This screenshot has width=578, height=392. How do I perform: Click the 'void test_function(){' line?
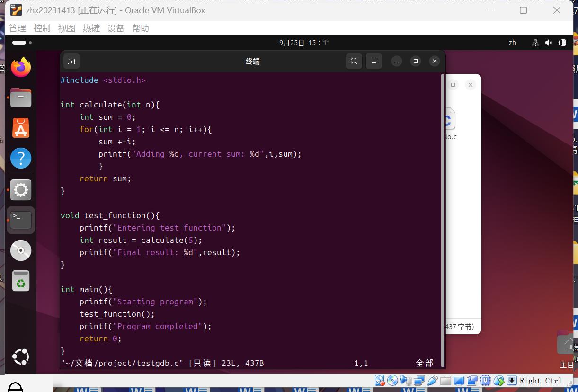pyautogui.click(x=110, y=215)
